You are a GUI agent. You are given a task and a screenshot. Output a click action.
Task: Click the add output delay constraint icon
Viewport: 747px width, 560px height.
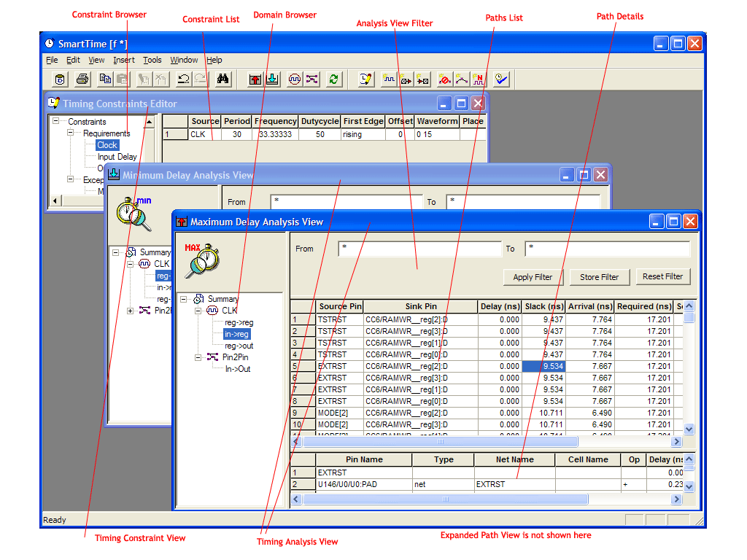tap(422, 79)
